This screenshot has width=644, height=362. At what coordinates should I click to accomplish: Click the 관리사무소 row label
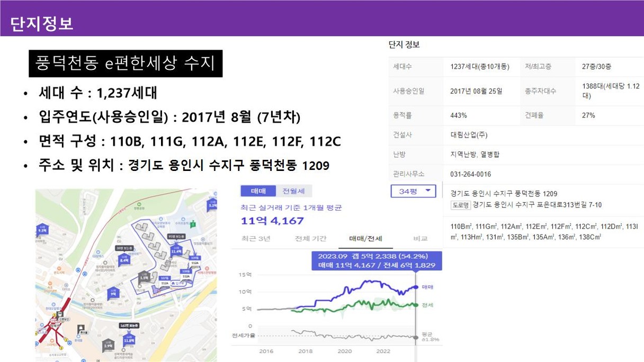point(409,174)
